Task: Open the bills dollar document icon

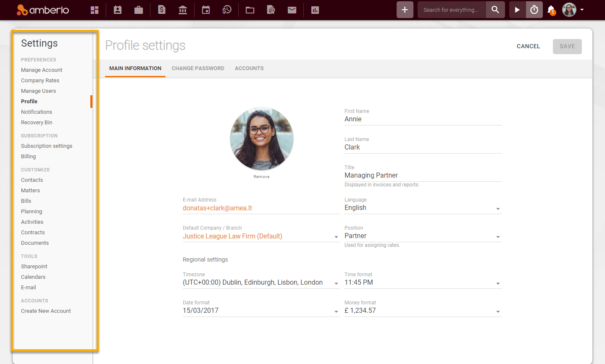Action: click(162, 10)
